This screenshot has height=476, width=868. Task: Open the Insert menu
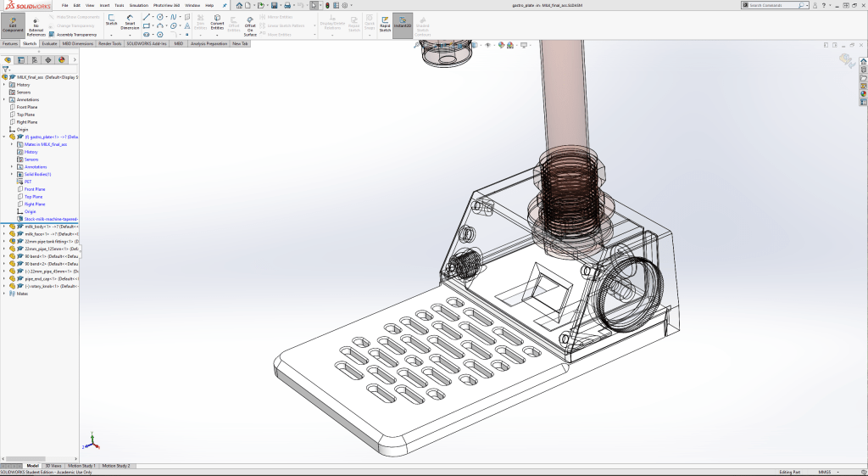coord(104,5)
